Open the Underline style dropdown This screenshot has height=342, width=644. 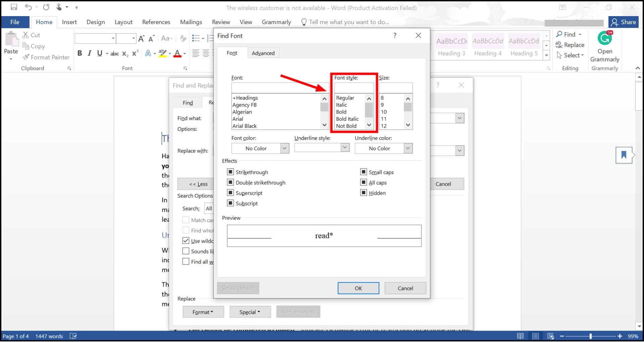coord(345,148)
